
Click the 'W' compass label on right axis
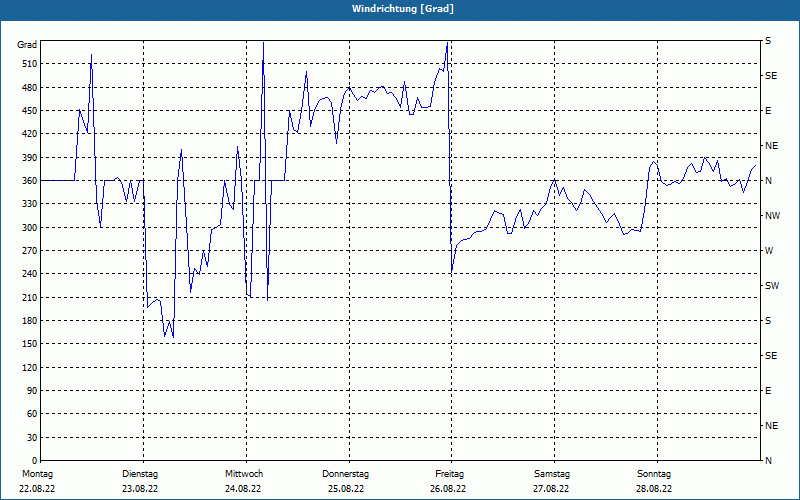769,251
